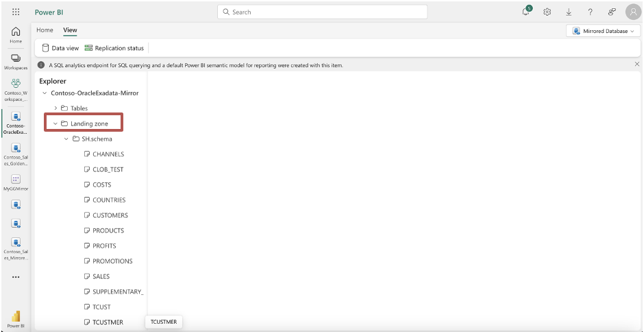Open the user account avatar

click(633, 12)
